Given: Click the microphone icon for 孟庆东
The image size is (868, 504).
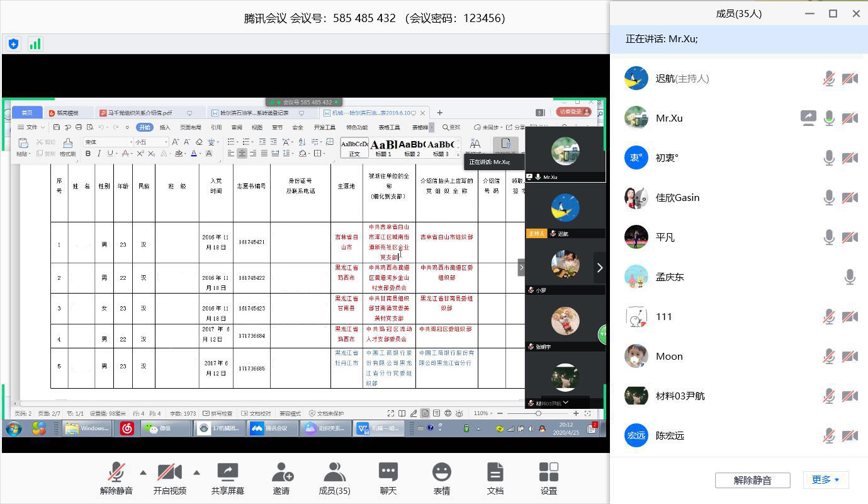Looking at the screenshot, I should click(850, 277).
